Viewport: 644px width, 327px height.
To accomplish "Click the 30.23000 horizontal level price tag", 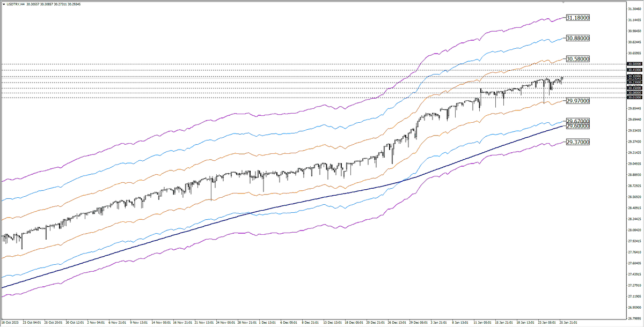I will click(x=635, y=83).
